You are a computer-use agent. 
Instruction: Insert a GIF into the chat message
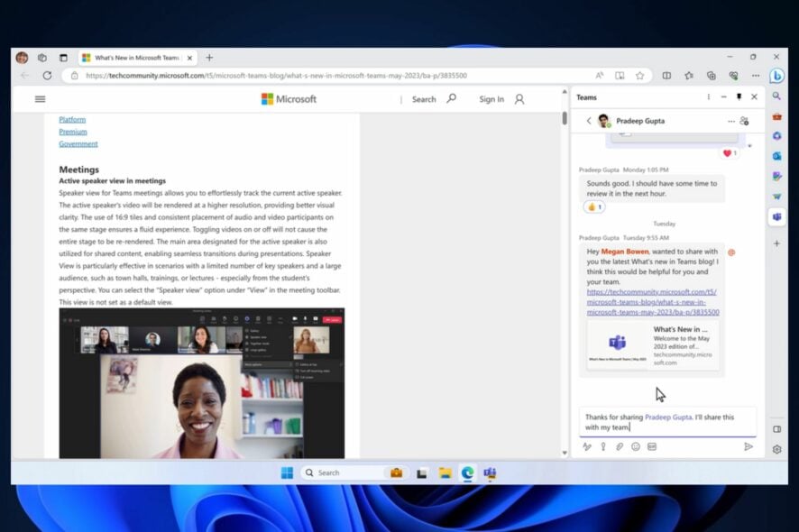click(652, 446)
